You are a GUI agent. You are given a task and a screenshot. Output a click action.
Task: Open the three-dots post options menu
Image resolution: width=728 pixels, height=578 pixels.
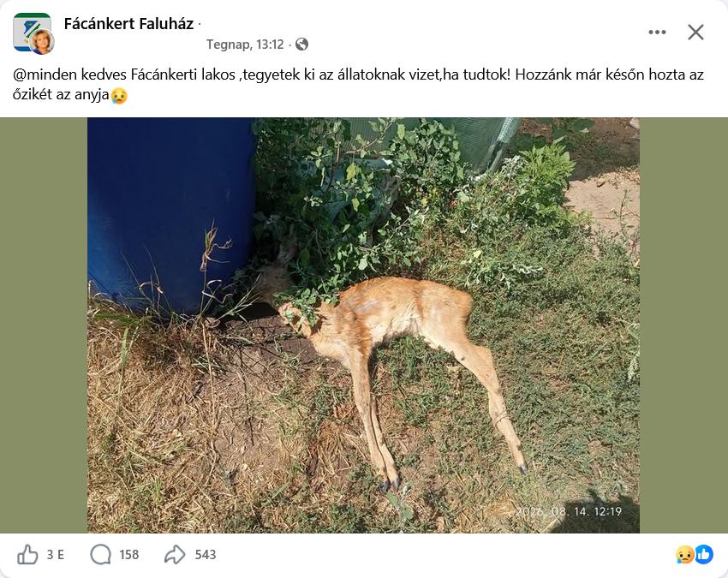click(x=657, y=32)
